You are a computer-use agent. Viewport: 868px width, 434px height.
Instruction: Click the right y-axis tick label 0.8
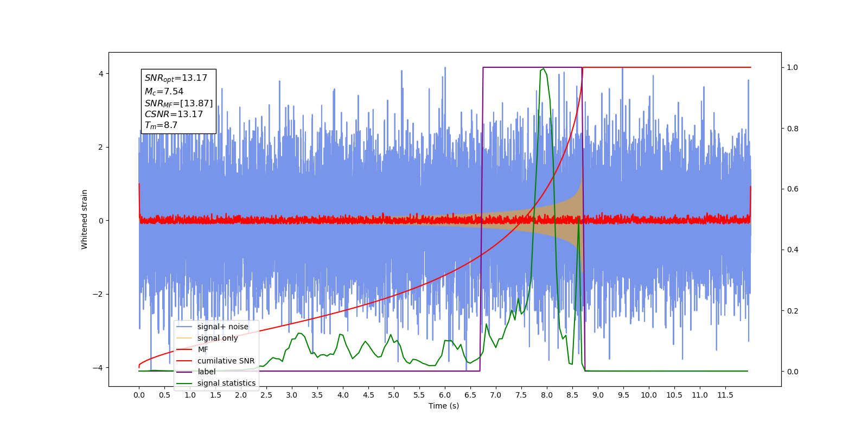pyautogui.click(x=793, y=129)
